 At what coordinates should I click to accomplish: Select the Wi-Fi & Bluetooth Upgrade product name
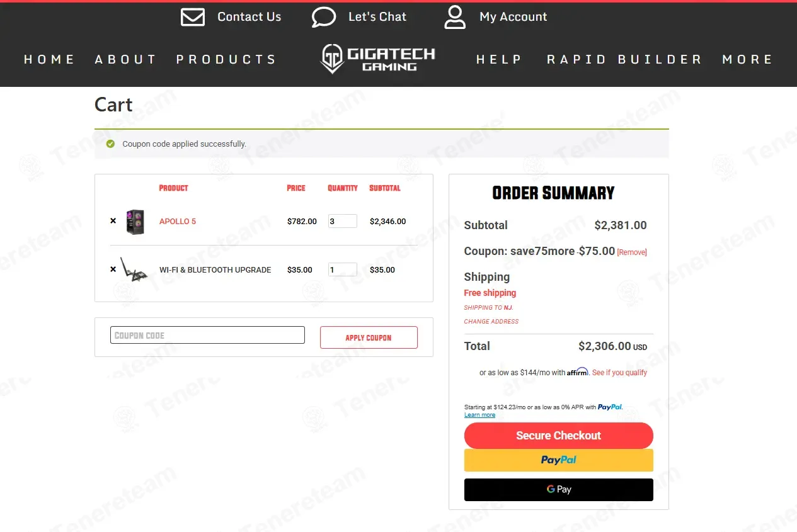coord(215,270)
